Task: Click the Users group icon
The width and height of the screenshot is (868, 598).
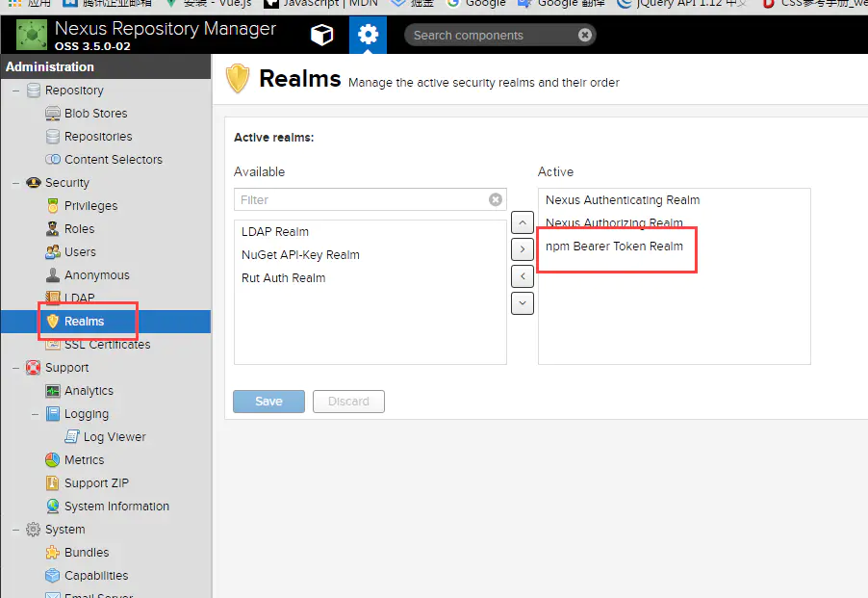Action: click(53, 252)
